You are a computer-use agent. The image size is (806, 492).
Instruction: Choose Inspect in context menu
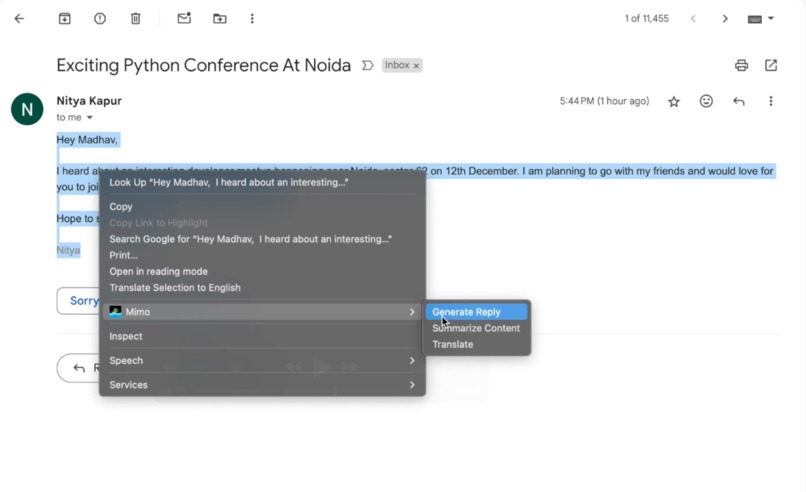(262, 336)
